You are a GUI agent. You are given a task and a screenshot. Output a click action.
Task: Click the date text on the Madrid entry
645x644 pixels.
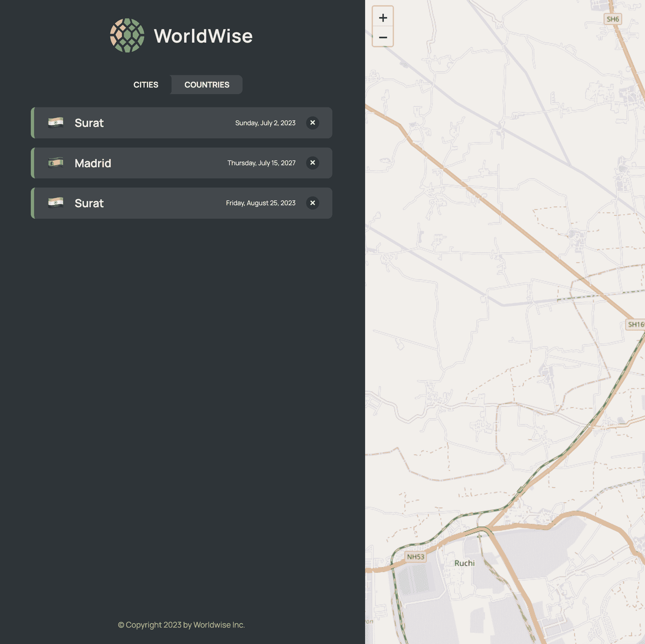(262, 163)
